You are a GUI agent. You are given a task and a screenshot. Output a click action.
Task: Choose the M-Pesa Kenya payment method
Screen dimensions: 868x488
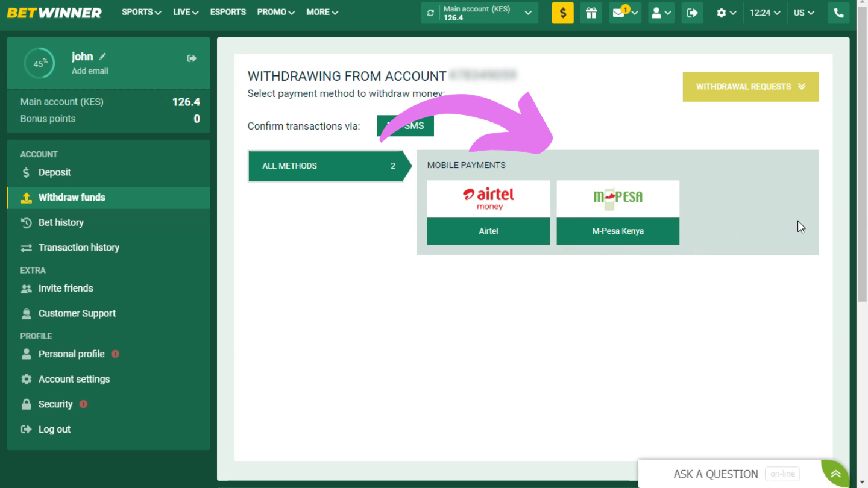618,213
